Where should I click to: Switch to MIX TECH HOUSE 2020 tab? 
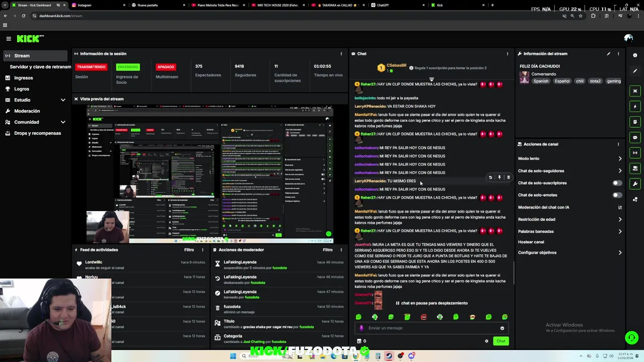[x=278, y=5]
